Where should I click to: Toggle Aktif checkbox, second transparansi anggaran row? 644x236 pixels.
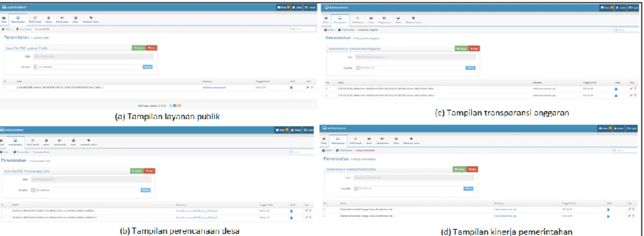coord(616,95)
